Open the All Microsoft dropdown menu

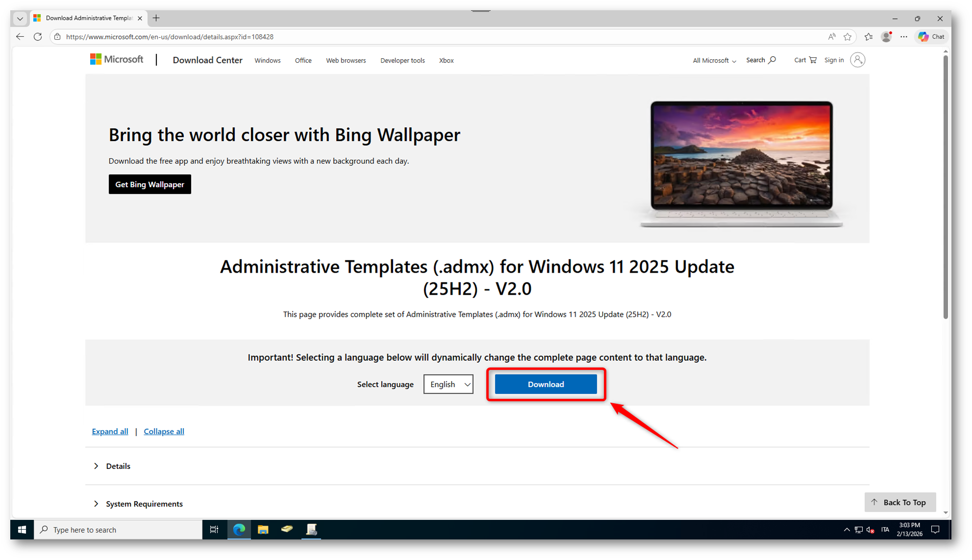click(x=714, y=61)
